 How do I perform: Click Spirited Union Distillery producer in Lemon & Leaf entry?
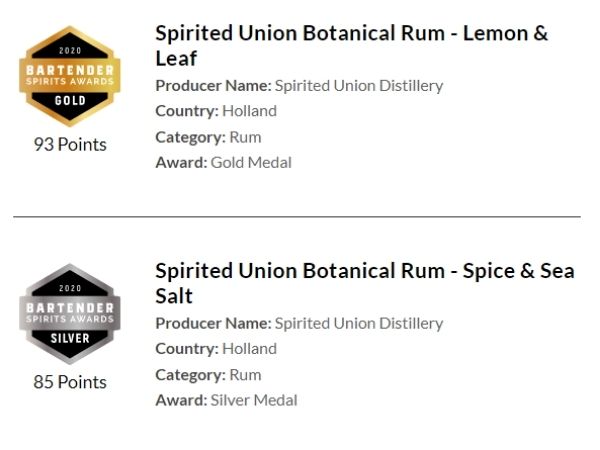[359, 86]
